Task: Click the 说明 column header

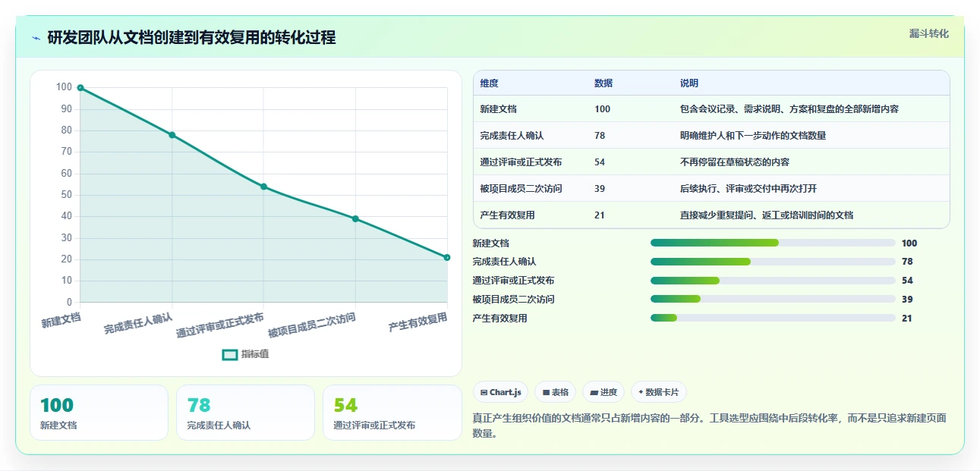Action: pos(689,83)
